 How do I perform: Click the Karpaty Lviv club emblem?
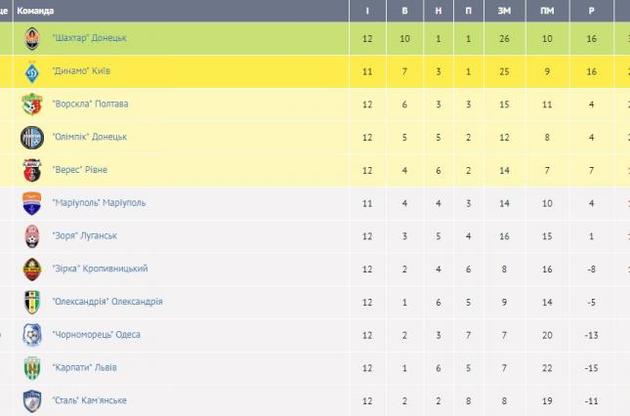click(32, 368)
